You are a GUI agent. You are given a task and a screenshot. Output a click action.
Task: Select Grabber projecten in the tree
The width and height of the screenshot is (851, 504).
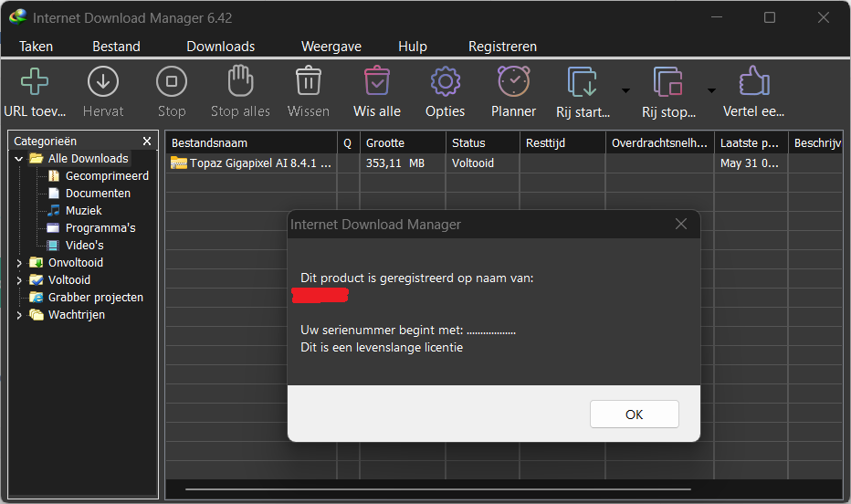[x=96, y=298]
